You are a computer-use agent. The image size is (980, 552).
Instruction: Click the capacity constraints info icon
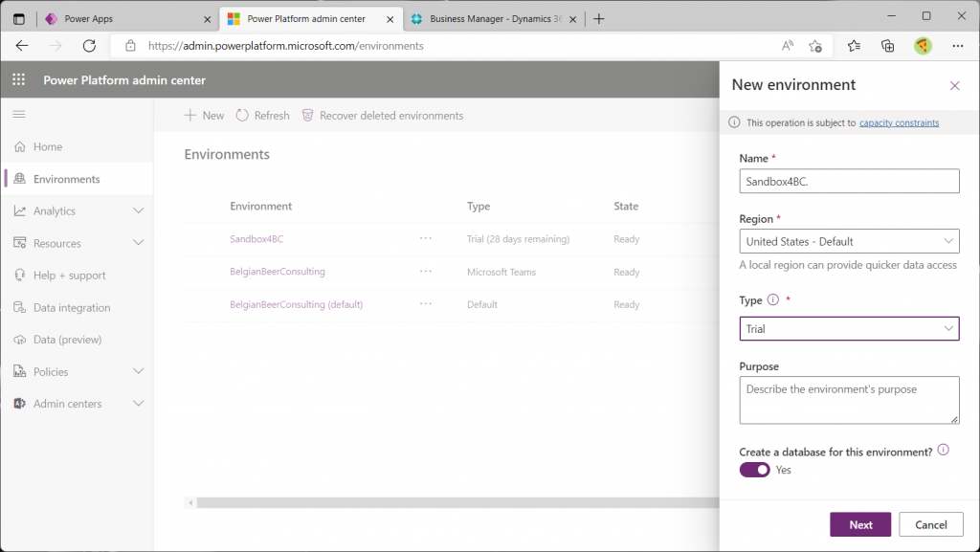click(734, 122)
